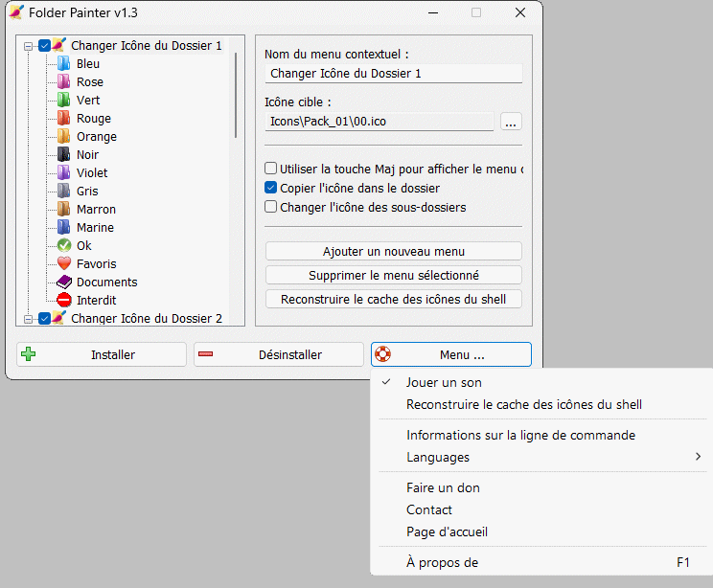This screenshot has height=588, width=713.
Task: Open 'Page d'accueil' from the menu
Action: 541,531
